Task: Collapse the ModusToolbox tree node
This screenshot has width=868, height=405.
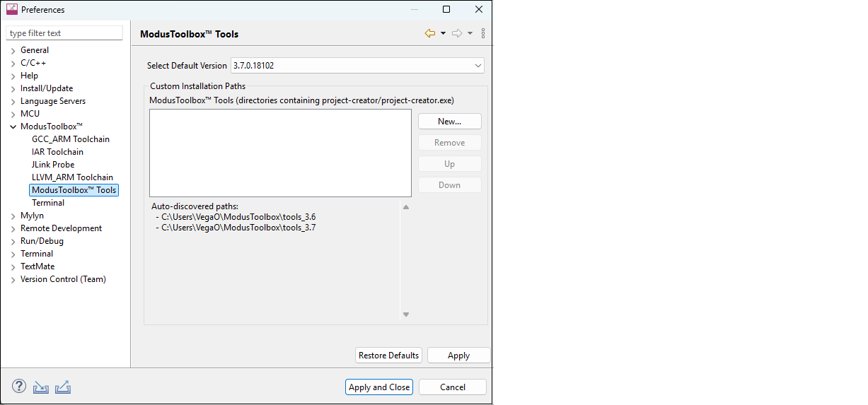Action: (13, 127)
